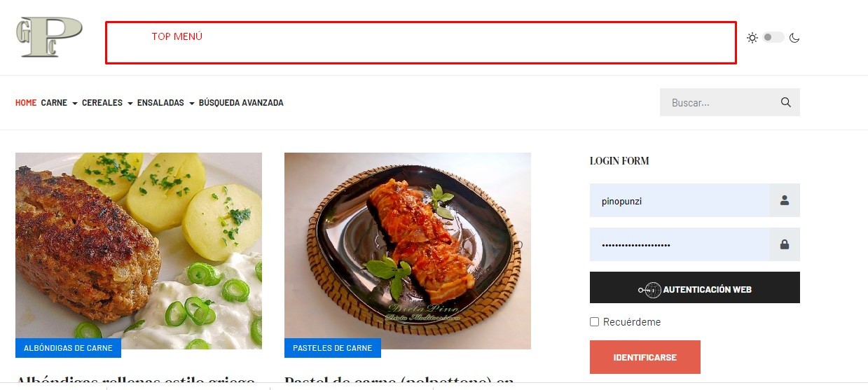Click the moon dark-mode icon
Image resolution: width=868 pixels, height=390 pixels.
point(794,38)
